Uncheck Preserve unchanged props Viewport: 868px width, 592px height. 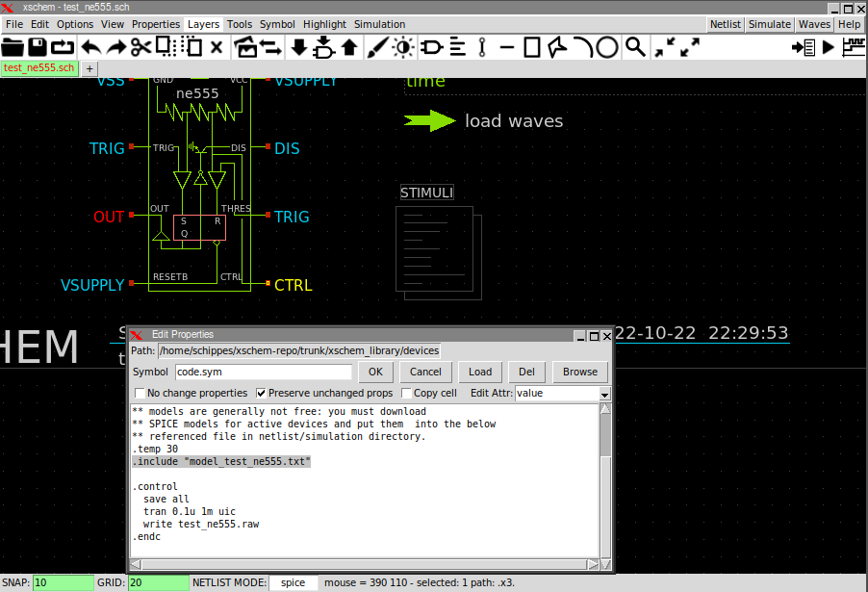(x=262, y=393)
